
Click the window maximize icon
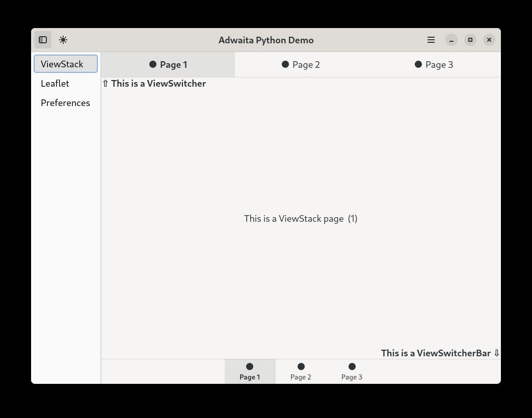coord(470,39)
